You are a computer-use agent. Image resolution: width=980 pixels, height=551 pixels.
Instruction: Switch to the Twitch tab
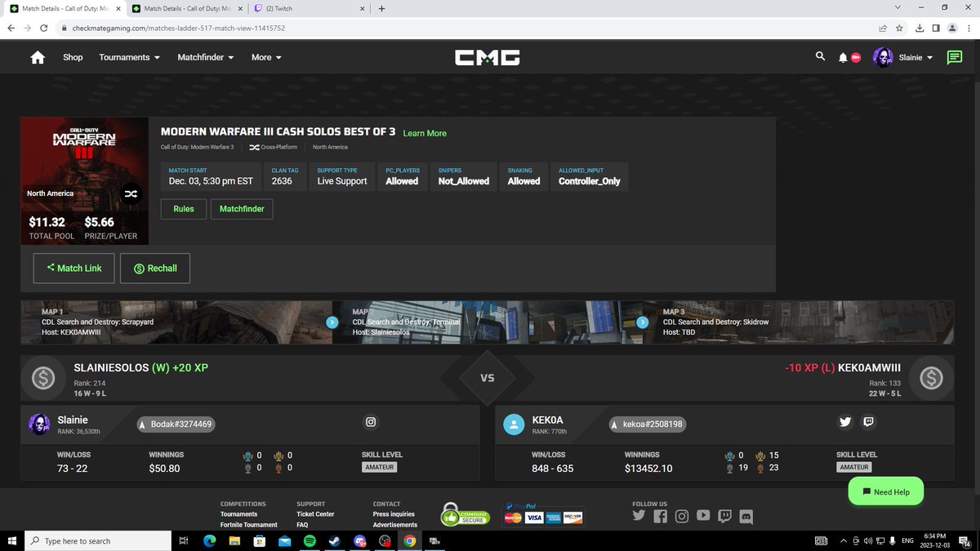pyautogui.click(x=308, y=8)
